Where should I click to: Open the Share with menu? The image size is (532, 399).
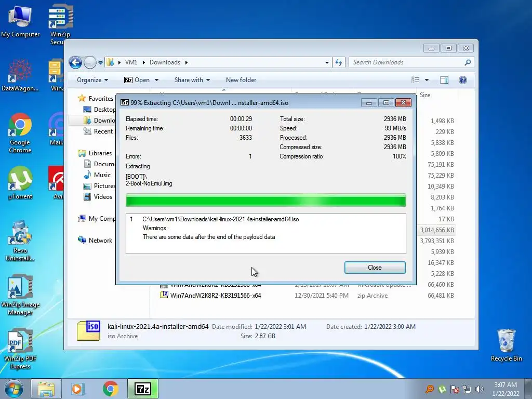click(x=192, y=80)
